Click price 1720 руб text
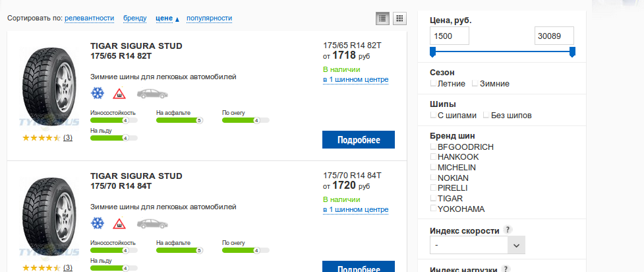 [347, 186]
